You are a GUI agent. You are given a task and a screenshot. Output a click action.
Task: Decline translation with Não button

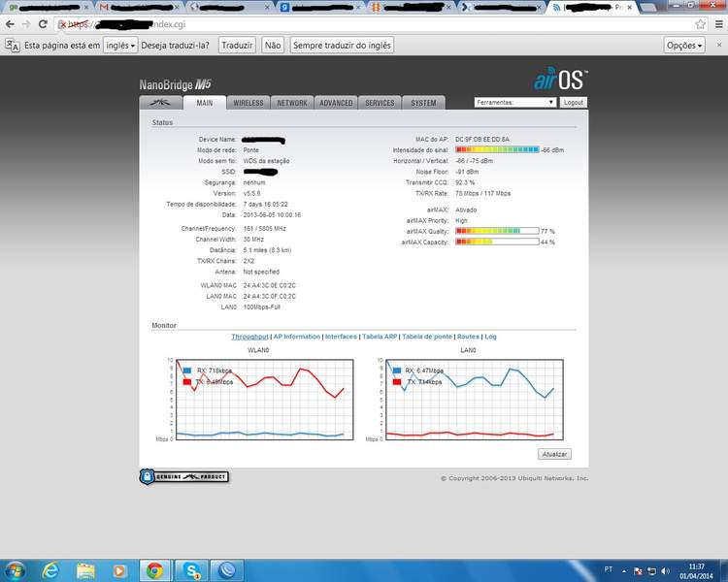(273, 46)
